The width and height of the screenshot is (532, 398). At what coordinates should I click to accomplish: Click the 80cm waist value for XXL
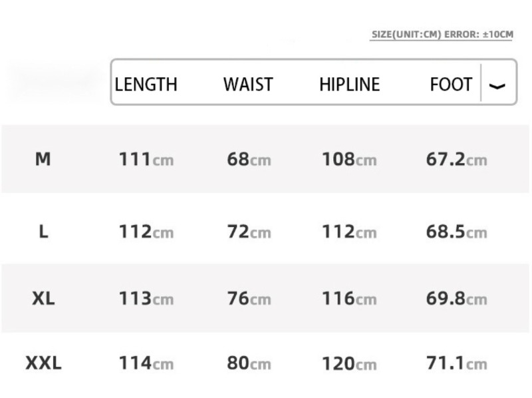249,363
